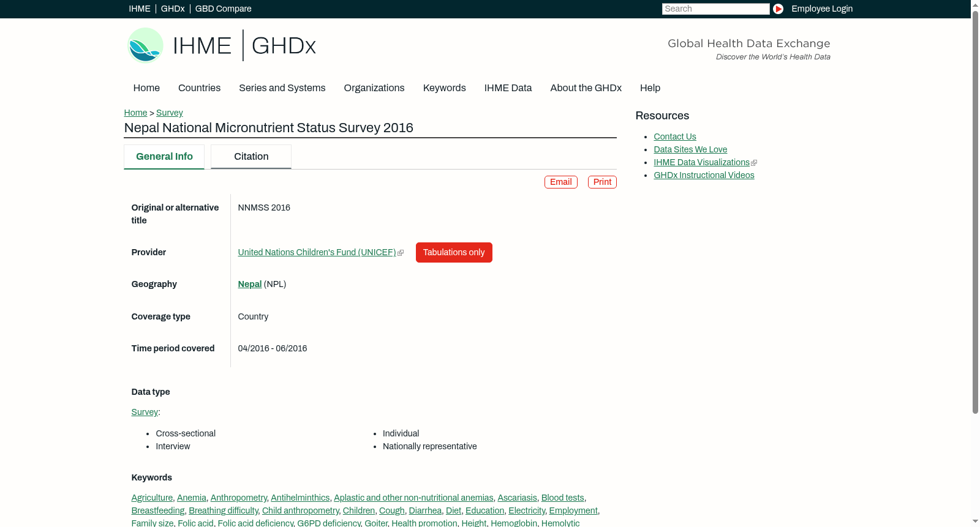Viewport: 980px width, 527px height.
Task: Open the Children keyword link
Action: [359, 510]
